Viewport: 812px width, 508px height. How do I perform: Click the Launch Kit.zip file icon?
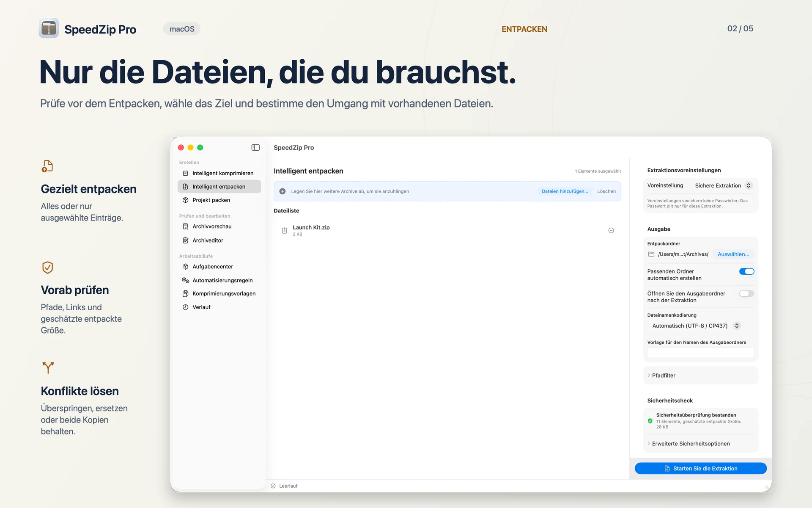click(285, 230)
